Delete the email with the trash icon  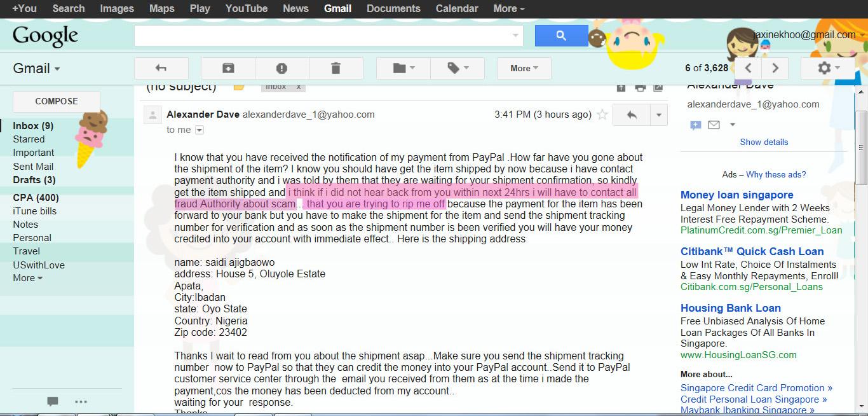coord(336,68)
